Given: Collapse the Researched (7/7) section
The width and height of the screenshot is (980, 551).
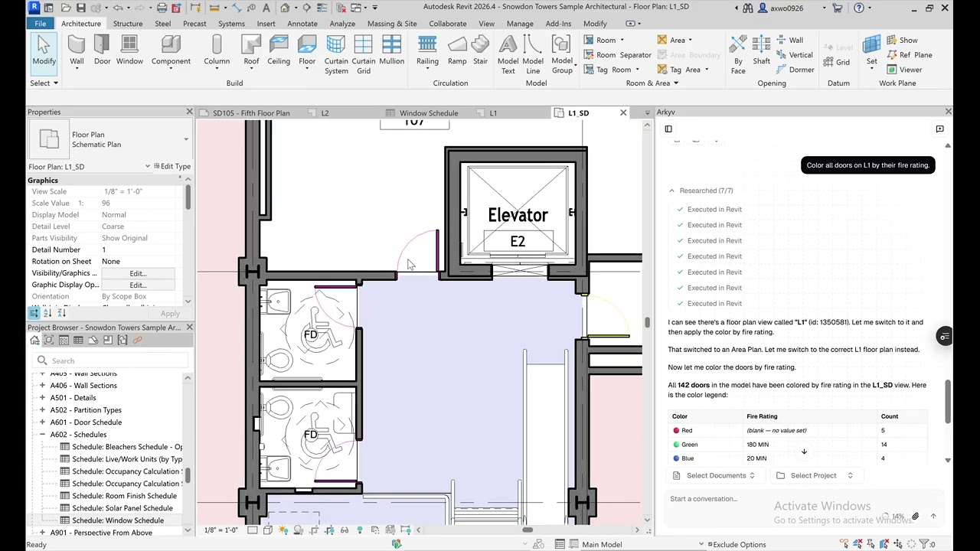Looking at the screenshot, I should pyautogui.click(x=671, y=191).
